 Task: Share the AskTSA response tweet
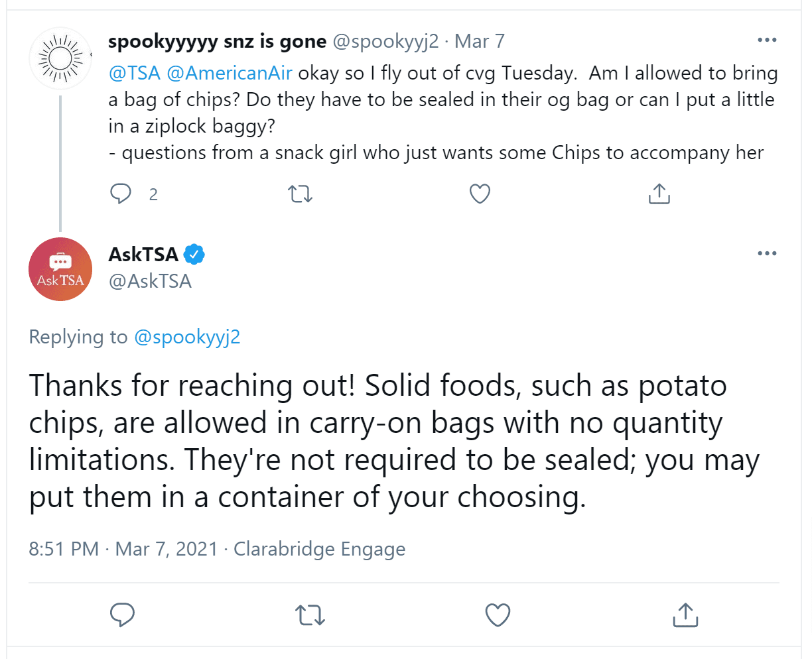[x=685, y=615]
